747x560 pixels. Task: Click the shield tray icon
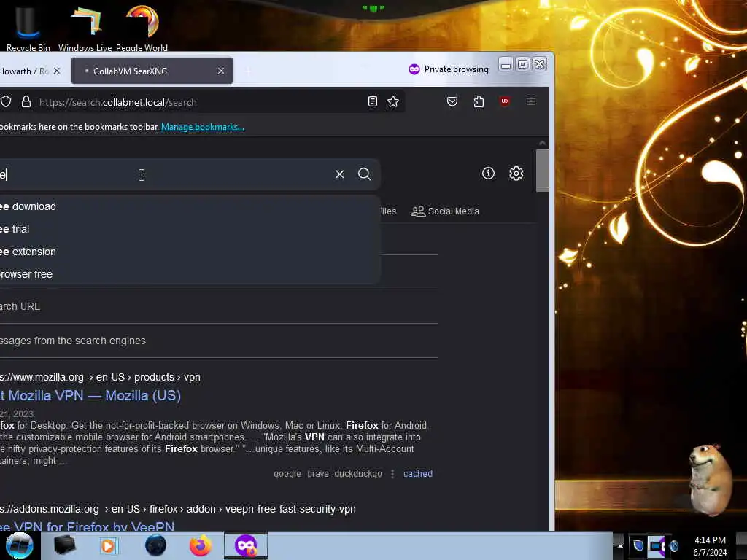638,545
